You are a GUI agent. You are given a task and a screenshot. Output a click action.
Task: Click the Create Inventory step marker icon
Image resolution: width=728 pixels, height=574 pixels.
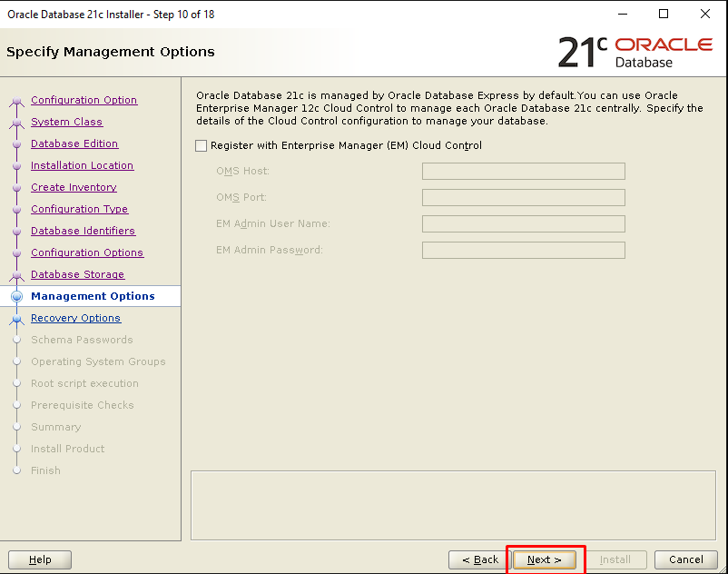coord(16,188)
